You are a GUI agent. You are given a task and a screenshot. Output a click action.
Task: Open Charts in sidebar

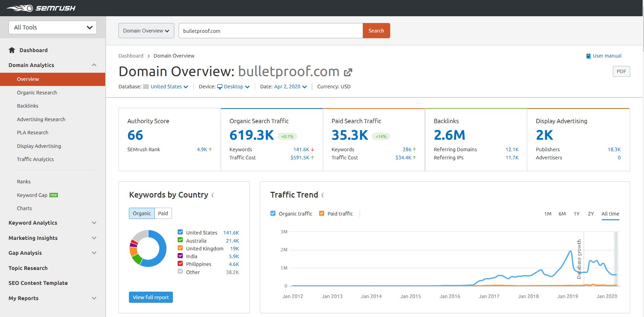[x=24, y=208]
